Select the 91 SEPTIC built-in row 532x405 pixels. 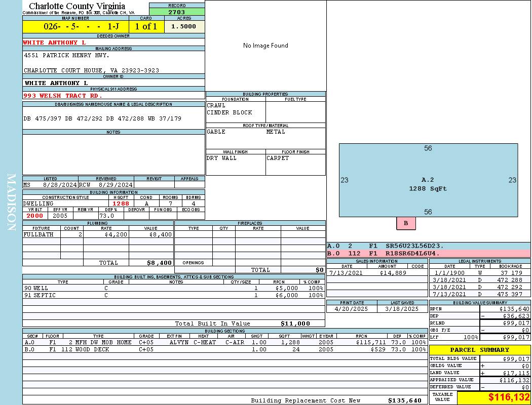coord(173,295)
